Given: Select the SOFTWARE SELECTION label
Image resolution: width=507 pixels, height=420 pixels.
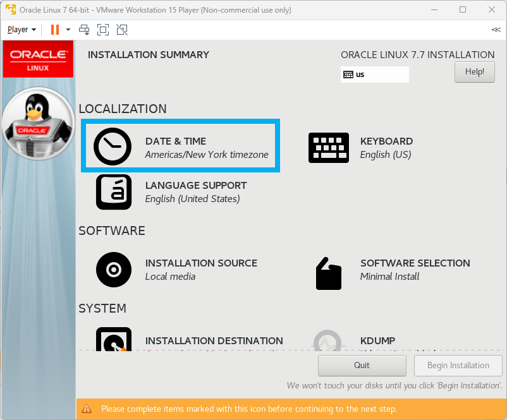Looking at the screenshot, I should [415, 263].
